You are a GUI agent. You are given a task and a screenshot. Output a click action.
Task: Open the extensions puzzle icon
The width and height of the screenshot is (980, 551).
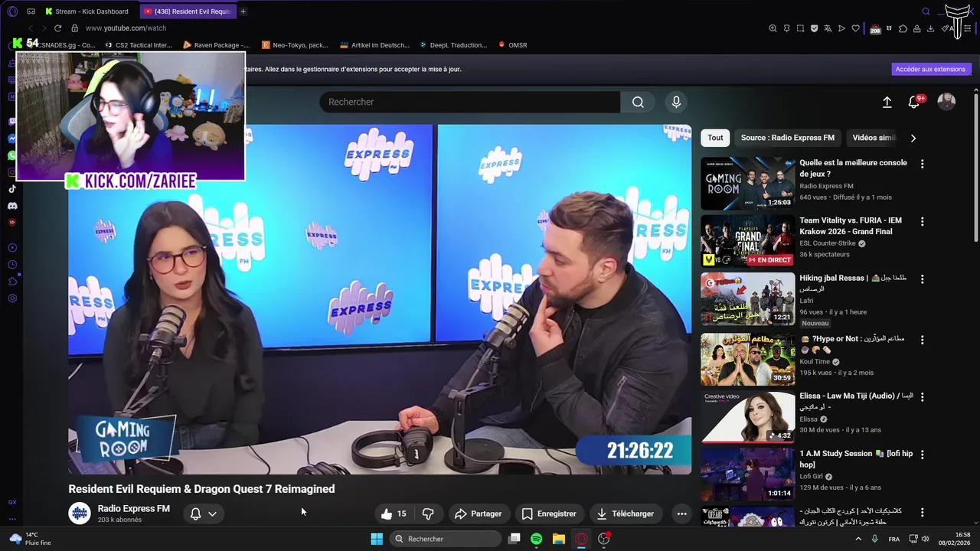903,28
